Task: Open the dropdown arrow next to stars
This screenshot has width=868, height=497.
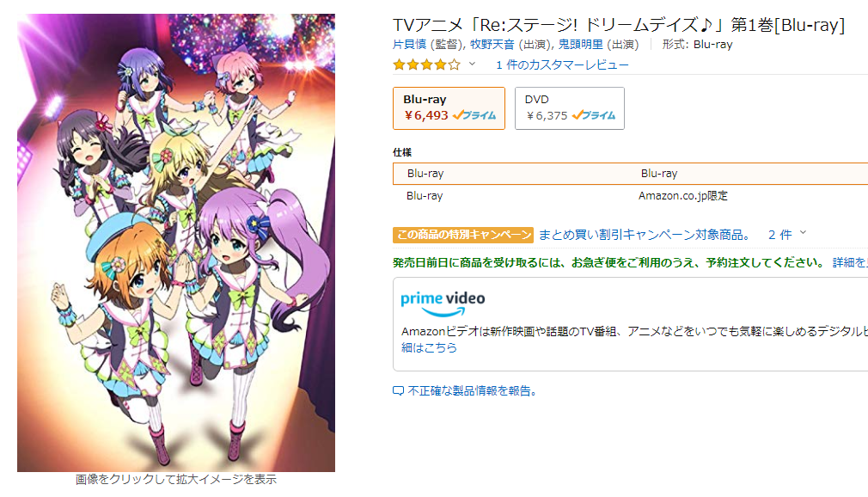Action: (472, 64)
